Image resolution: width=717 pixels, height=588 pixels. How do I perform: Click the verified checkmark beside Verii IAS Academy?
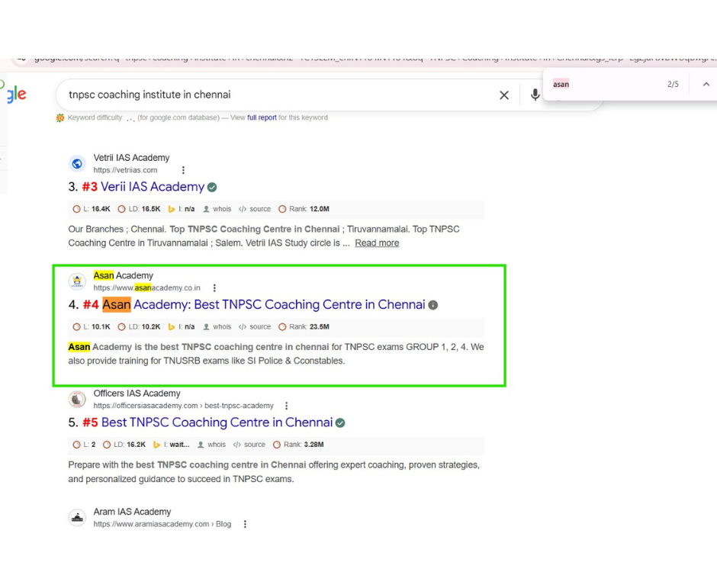(x=212, y=187)
